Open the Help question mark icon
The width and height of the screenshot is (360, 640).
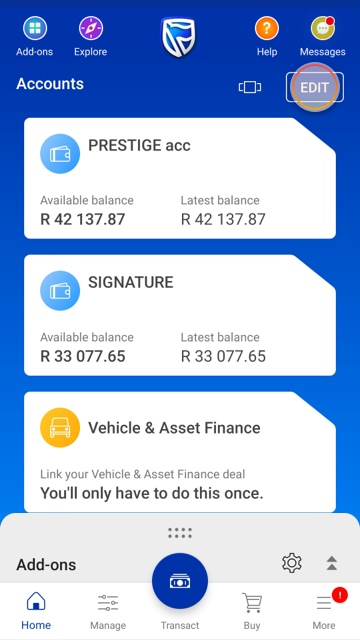tap(267, 29)
